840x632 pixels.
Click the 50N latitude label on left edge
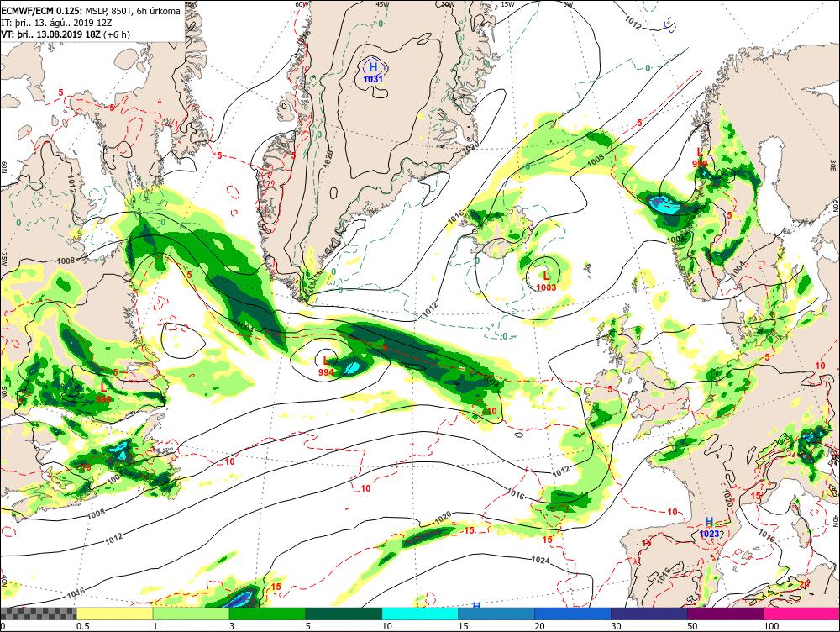tap(4, 393)
